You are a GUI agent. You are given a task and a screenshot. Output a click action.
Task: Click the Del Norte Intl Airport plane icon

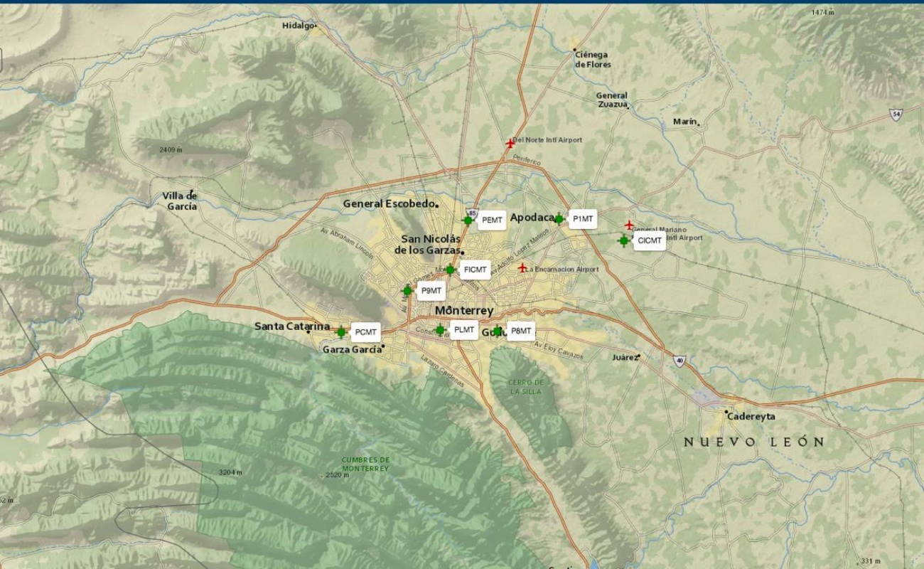tap(510, 143)
